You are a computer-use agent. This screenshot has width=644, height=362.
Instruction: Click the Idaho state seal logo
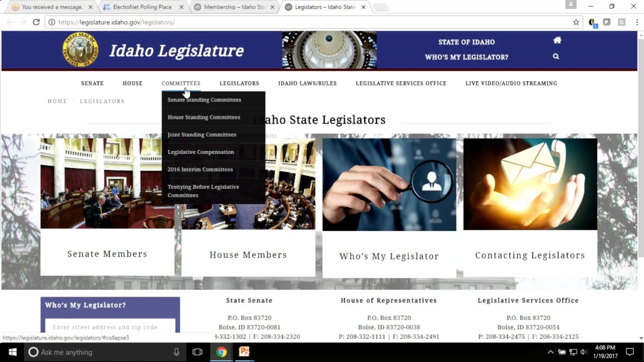[x=80, y=50]
